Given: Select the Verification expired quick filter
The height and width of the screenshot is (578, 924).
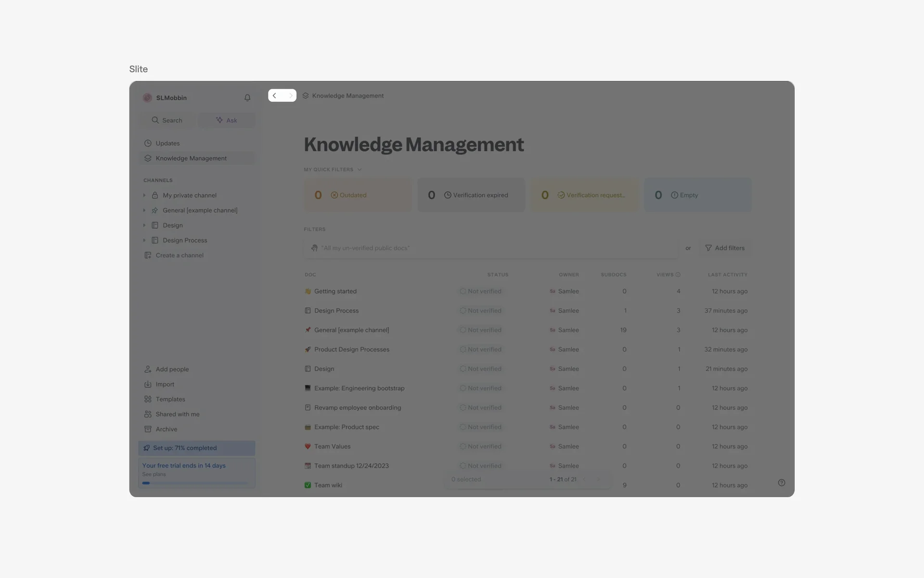Looking at the screenshot, I should [x=471, y=195].
